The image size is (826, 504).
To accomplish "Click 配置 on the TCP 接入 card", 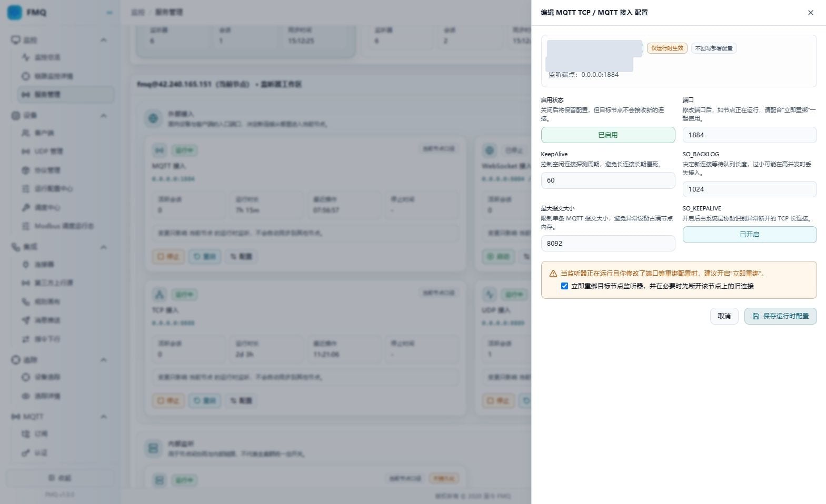I will pos(241,400).
